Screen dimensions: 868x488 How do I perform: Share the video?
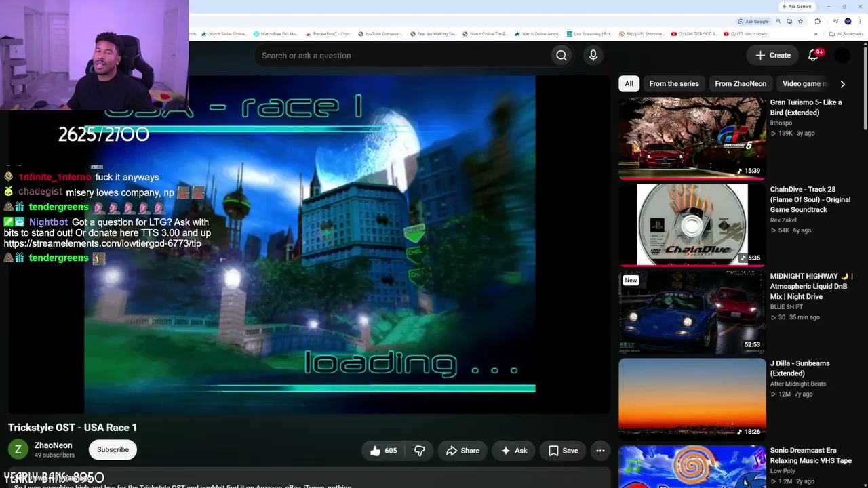pos(462,451)
